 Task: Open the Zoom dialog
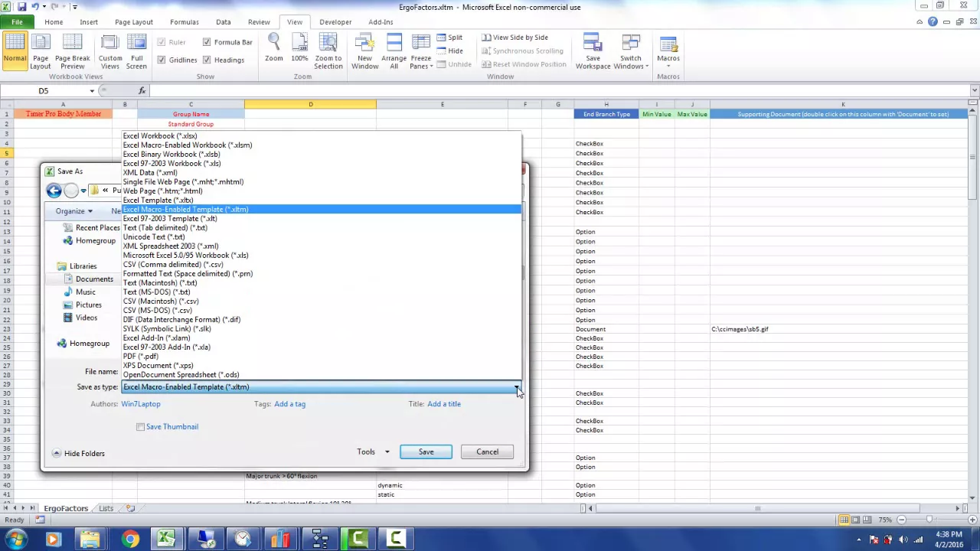pyautogui.click(x=273, y=48)
